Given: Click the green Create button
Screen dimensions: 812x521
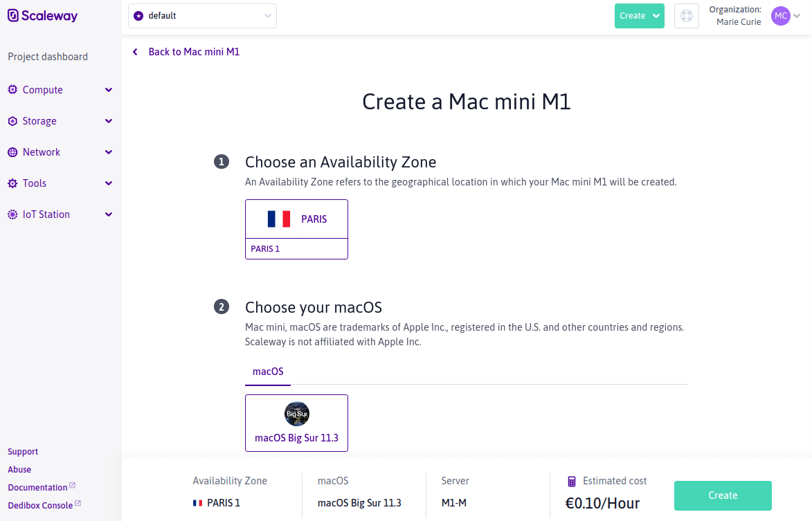Looking at the screenshot, I should [722, 495].
